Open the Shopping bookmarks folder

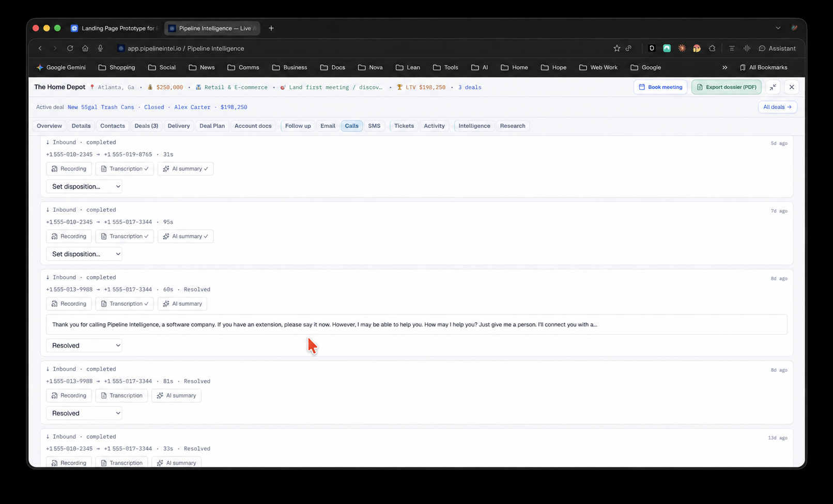click(117, 67)
